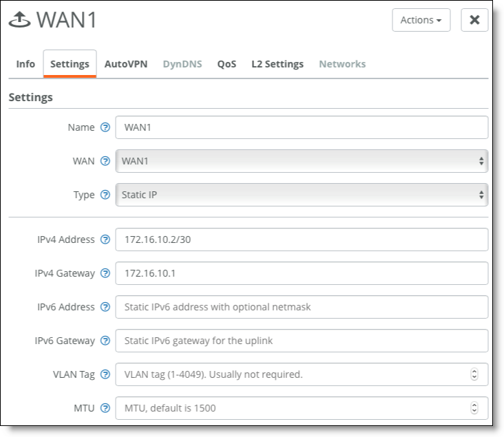Click the Type help question icon
The height and width of the screenshot is (437, 504).
click(x=105, y=195)
